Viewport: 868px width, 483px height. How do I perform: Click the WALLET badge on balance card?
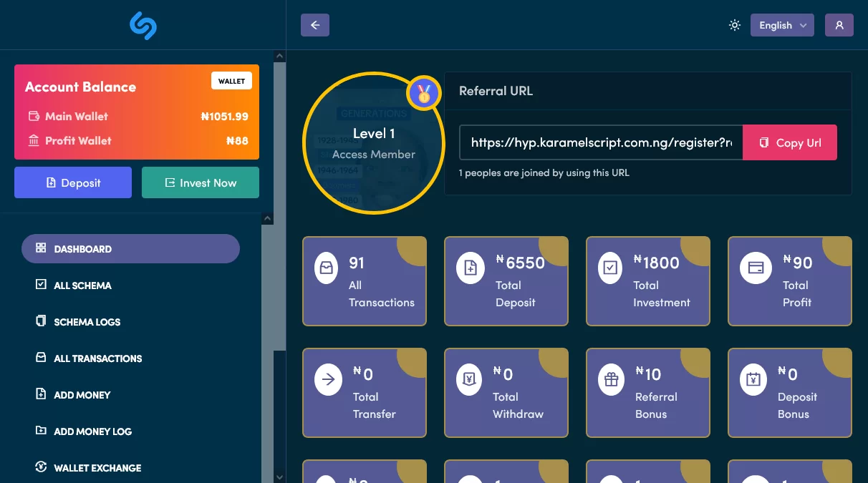[231, 81]
